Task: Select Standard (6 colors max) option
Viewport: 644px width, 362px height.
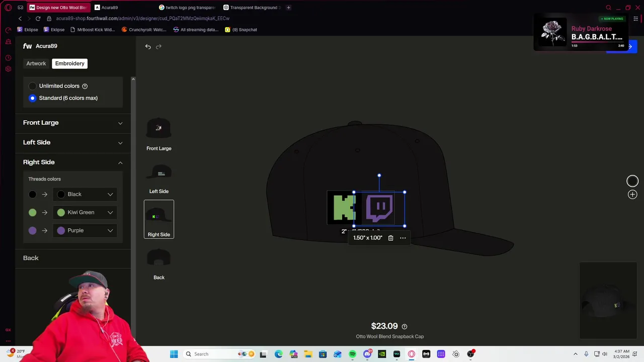Action: [33, 98]
